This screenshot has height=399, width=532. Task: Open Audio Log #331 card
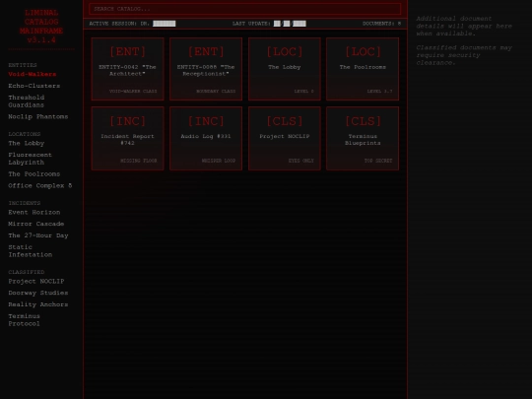[x=206, y=139]
